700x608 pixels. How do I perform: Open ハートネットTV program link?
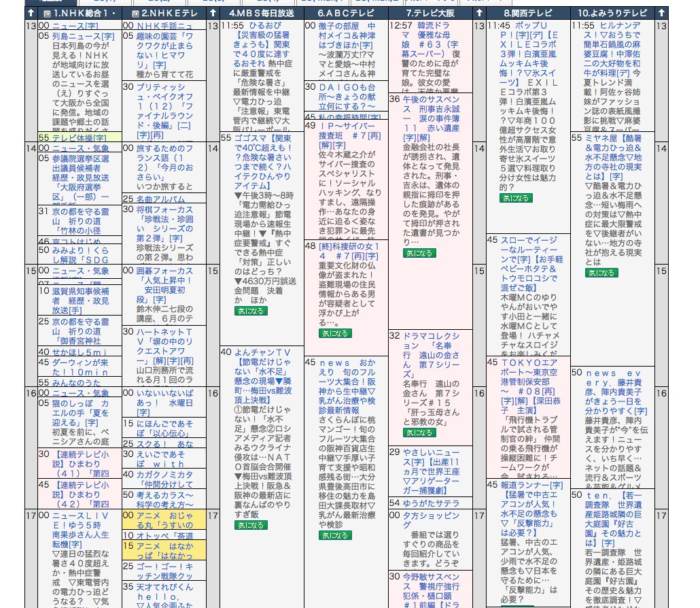pyautogui.click(x=164, y=346)
